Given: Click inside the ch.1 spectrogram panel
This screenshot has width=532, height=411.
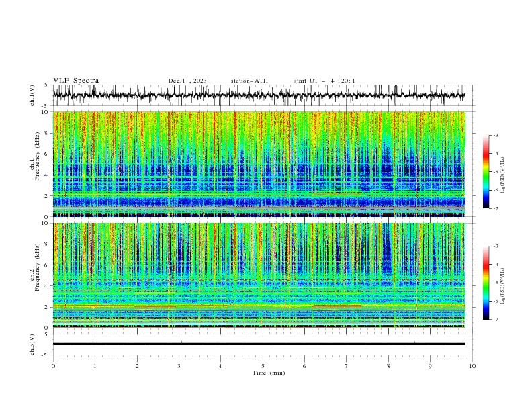Looking at the screenshot, I should 259,164.
